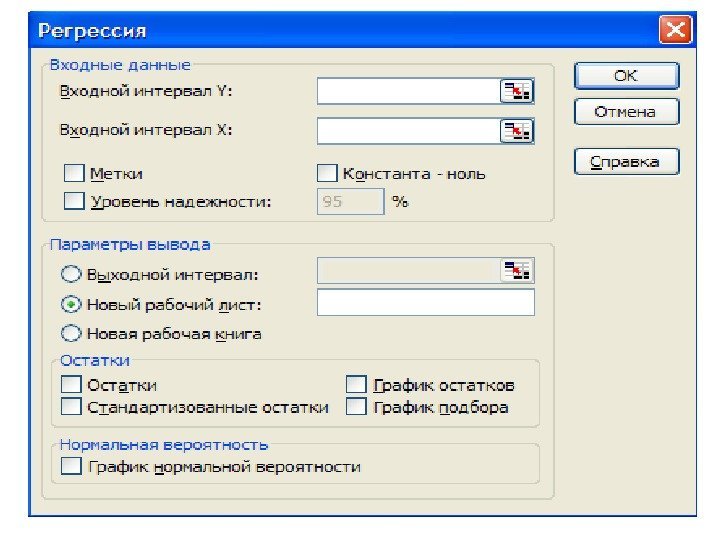Viewport: 720px width, 540px height.
Task: Toggle График нормальной вероятности checkbox
Action: pyautogui.click(x=71, y=466)
